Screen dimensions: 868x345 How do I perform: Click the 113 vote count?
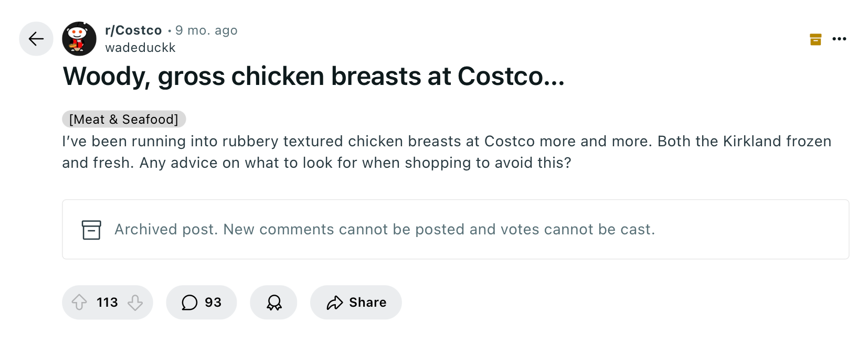click(x=107, y=303)
